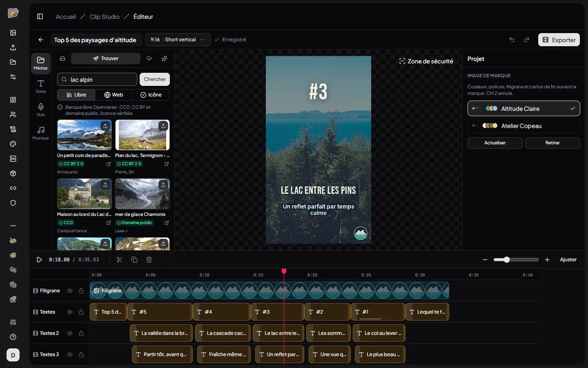Open the Accueil breadcrumb link
This screenshot has height=368, width=588.
[66, 17]
